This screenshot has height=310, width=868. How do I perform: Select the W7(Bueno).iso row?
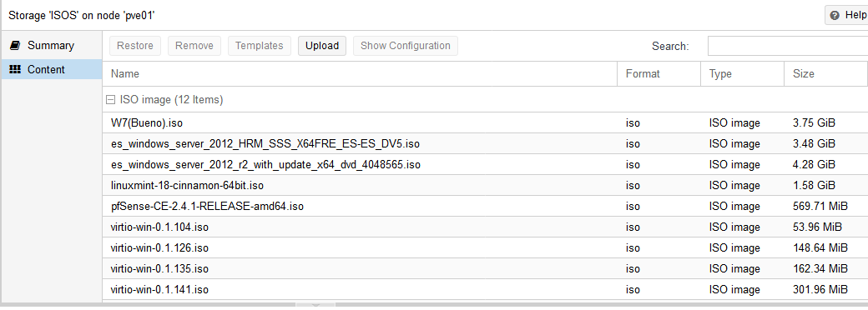[485, 122]
